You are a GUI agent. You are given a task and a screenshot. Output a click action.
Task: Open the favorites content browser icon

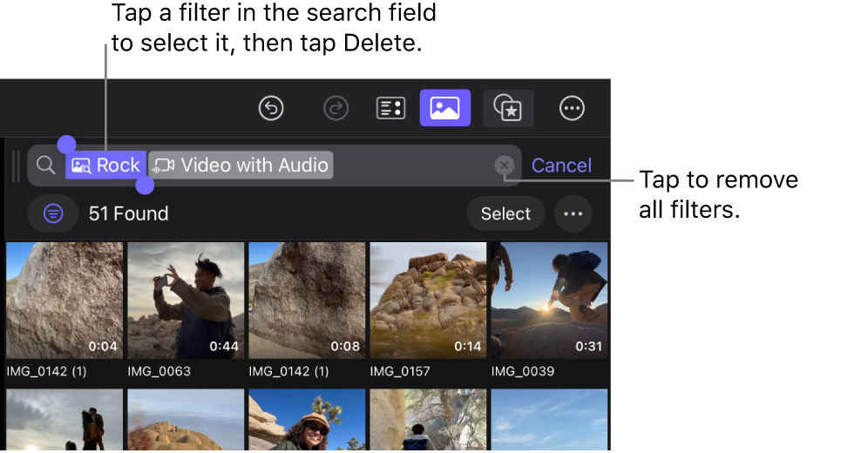click(508, 108)
